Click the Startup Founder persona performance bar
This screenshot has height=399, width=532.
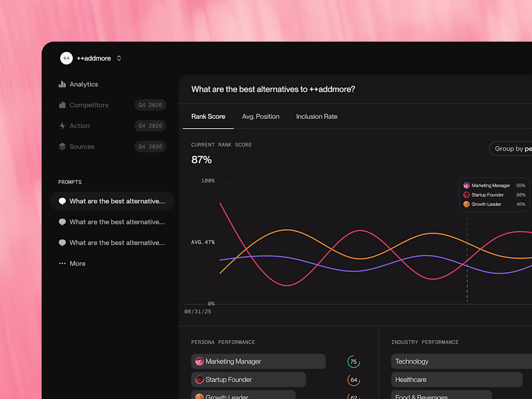249,380
